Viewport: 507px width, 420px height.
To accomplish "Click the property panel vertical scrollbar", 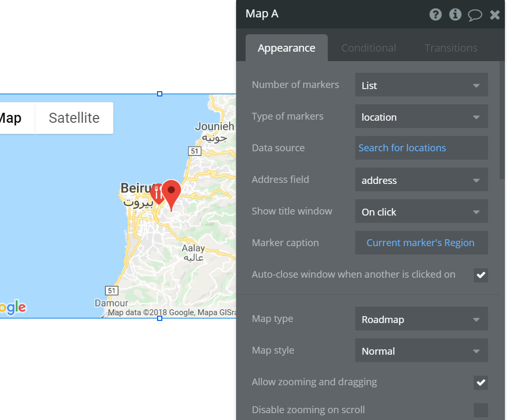I will tap(502, 120).
